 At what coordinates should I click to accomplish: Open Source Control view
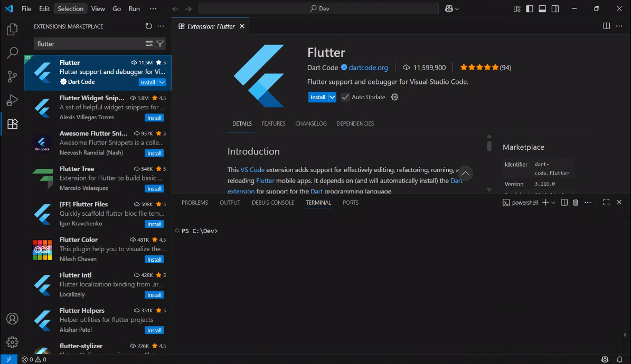[x=13, y=76]
